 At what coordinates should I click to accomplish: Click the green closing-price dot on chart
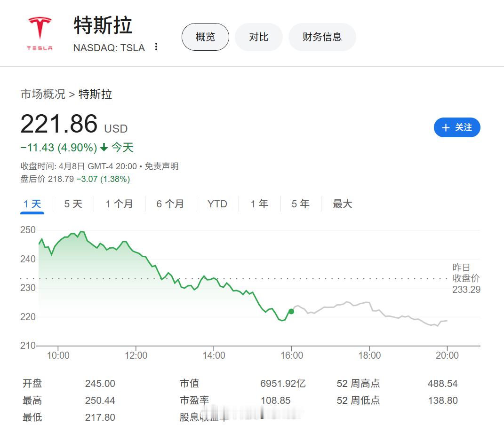291,311
